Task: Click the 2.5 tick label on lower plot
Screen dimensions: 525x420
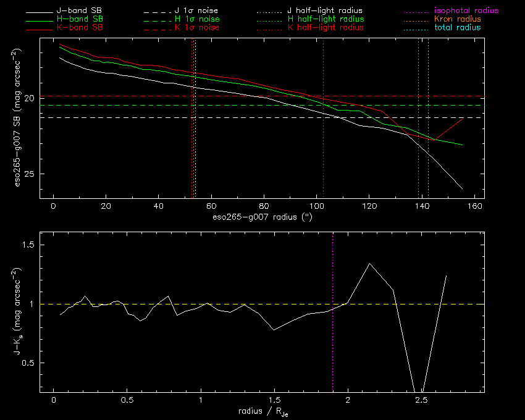Action: (421, 400)
